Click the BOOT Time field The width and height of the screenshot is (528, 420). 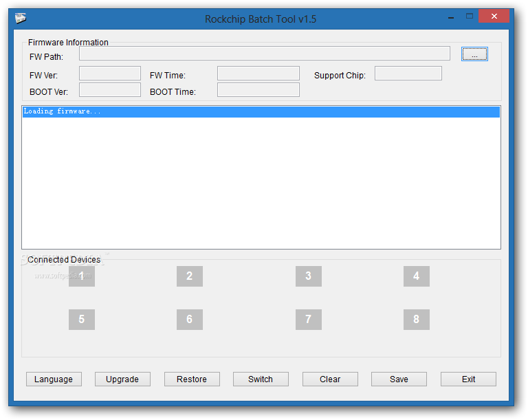coord(258,89)
